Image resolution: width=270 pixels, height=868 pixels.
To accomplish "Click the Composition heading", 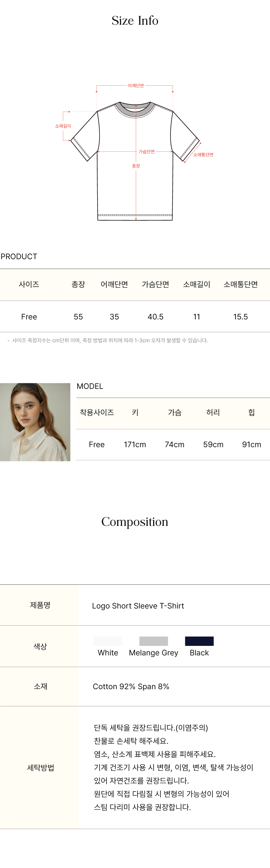I will [x=135, y=522].
